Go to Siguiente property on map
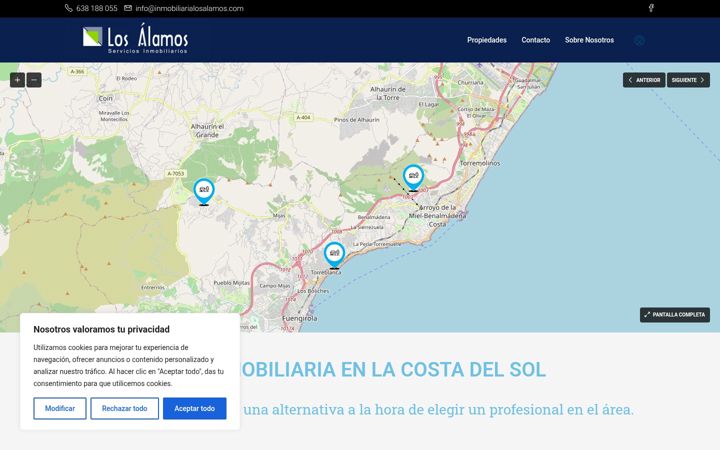The image size is (720, 450). 688,80
